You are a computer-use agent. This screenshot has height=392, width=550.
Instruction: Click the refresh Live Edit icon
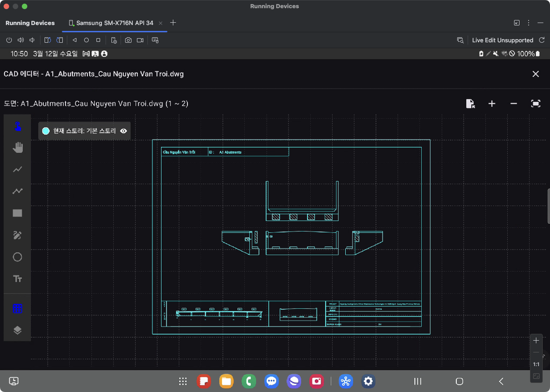coord(541,40)
